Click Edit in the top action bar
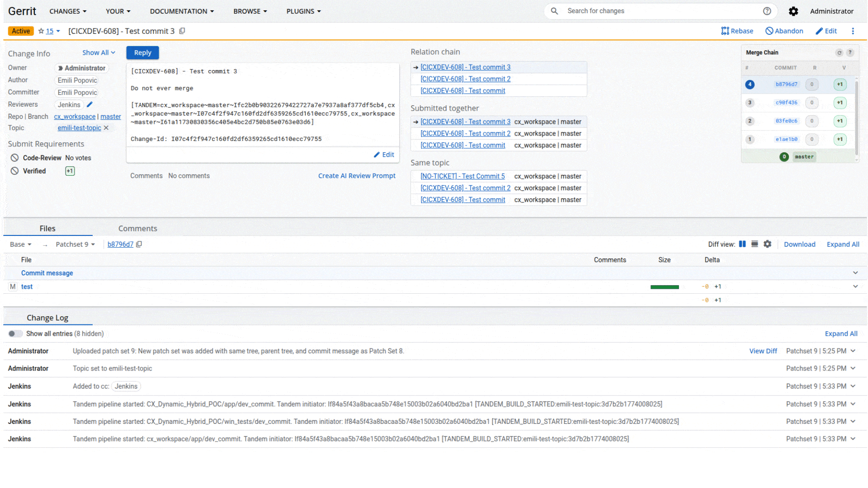The height and width of the screenshot is (488, 868). coord(826,31)
